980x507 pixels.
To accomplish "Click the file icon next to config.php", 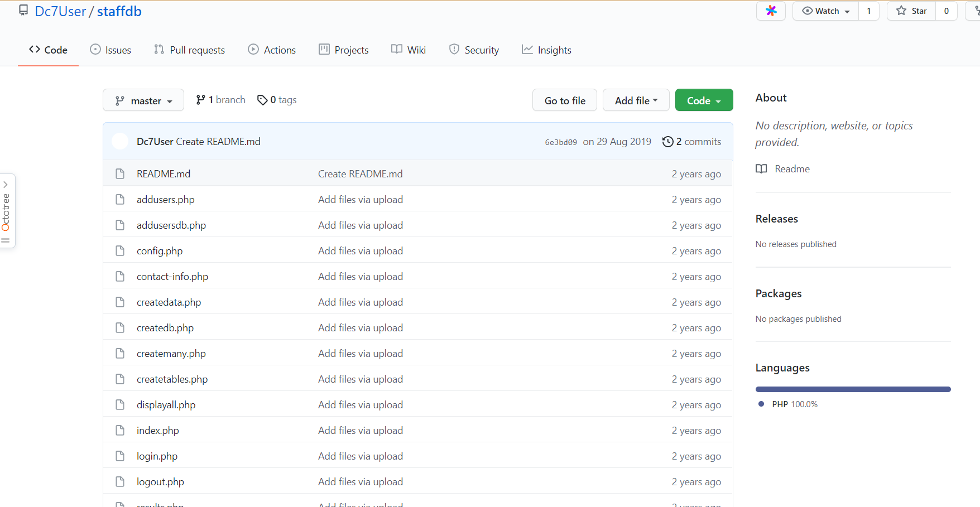I will coord(120,251).
